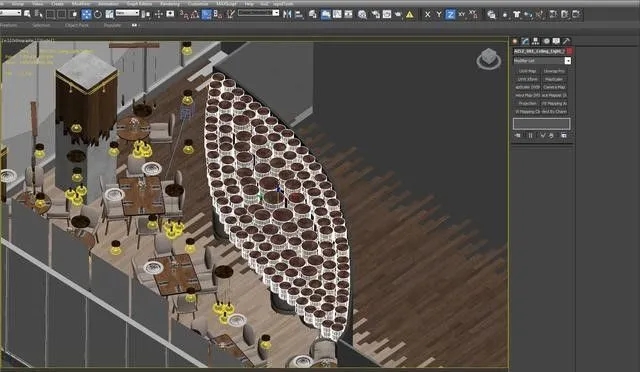Apply the Camera Map modifier button
The height and width of the screenshot is (372, 640).
click(x=554, y=87)
